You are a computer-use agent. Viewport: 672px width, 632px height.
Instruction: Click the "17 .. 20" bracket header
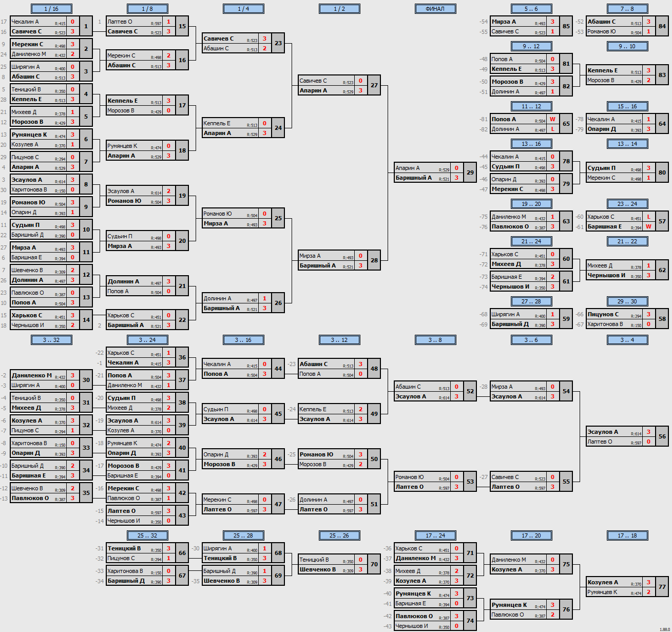click(531, 535)
